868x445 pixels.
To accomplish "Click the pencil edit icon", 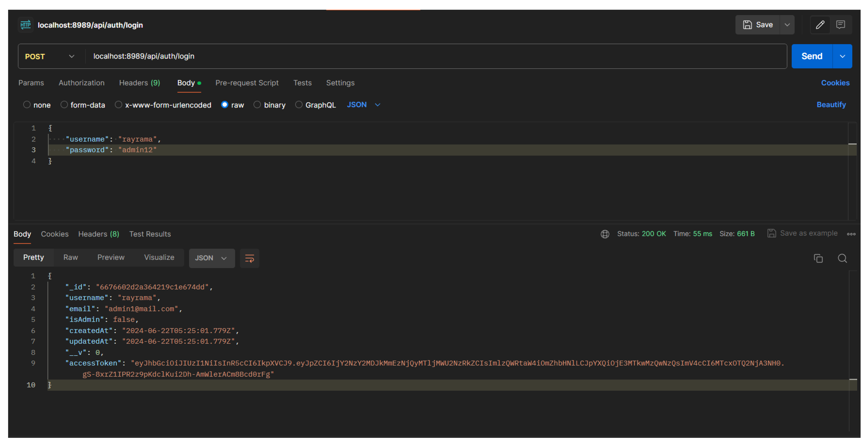I will pos(820,25).
